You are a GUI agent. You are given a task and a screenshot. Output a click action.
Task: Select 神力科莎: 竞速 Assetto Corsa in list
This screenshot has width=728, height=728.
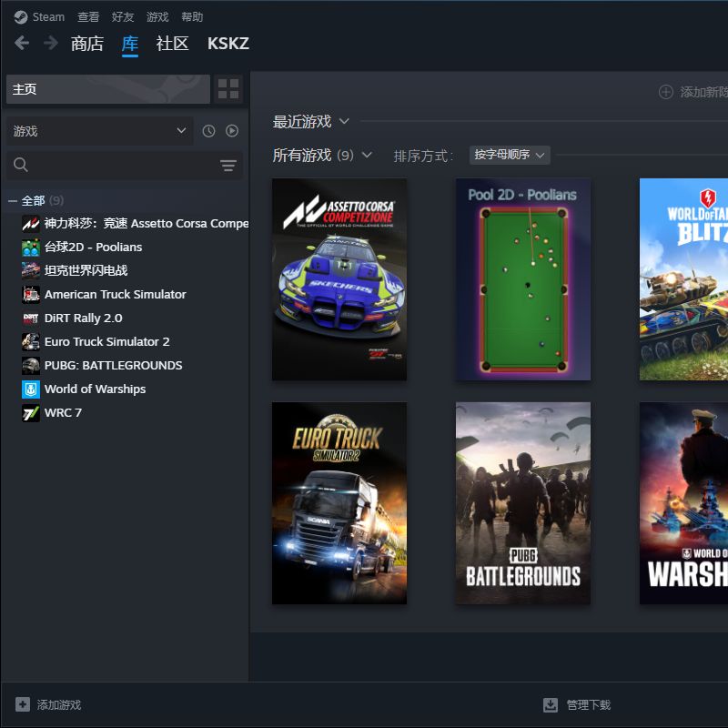pos(147,223)
